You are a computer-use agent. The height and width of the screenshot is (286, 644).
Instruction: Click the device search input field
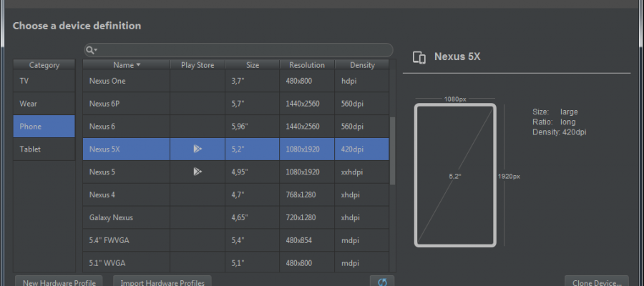tap(243, 50)
